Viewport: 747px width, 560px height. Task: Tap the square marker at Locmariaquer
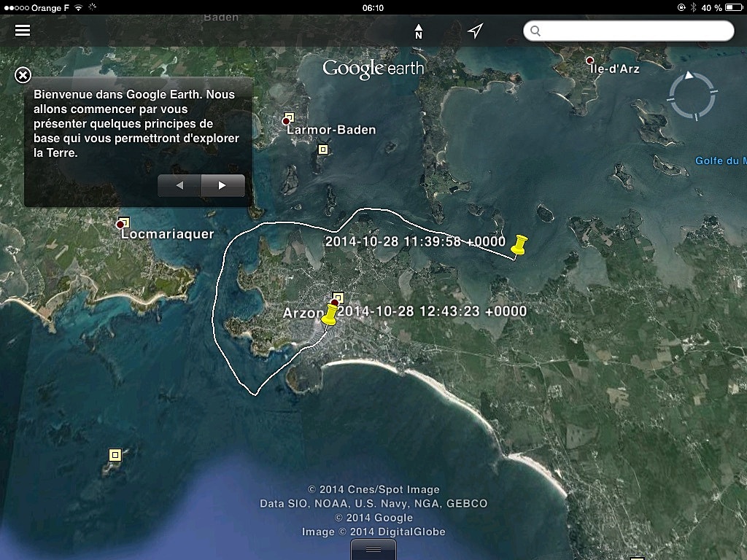click(124, 222)
